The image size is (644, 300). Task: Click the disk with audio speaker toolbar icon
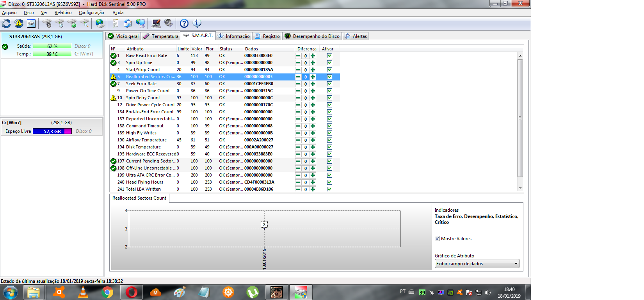click(x=47, y=23)
